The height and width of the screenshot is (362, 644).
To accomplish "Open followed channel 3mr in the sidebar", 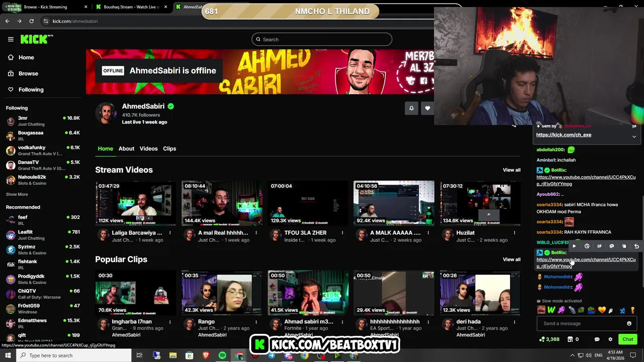I will pos(43,121).
